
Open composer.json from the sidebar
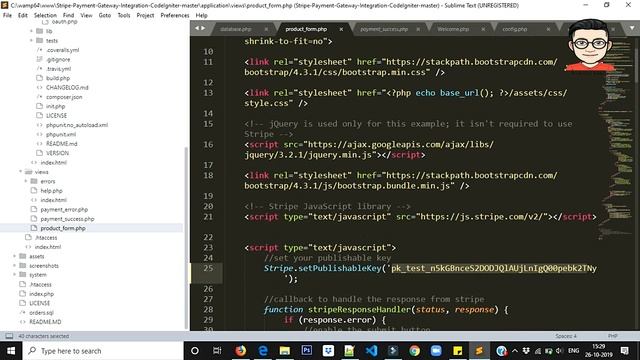64,97
